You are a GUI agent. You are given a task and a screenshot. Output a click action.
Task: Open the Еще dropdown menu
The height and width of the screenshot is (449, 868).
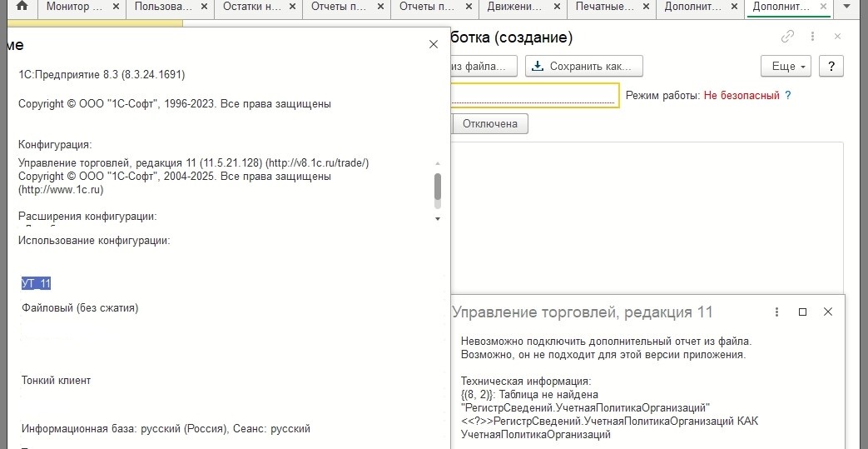[786, 66]
